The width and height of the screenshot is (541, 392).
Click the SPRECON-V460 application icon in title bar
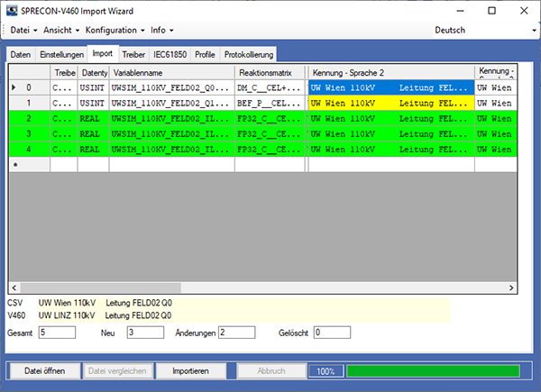coord(12,11)
